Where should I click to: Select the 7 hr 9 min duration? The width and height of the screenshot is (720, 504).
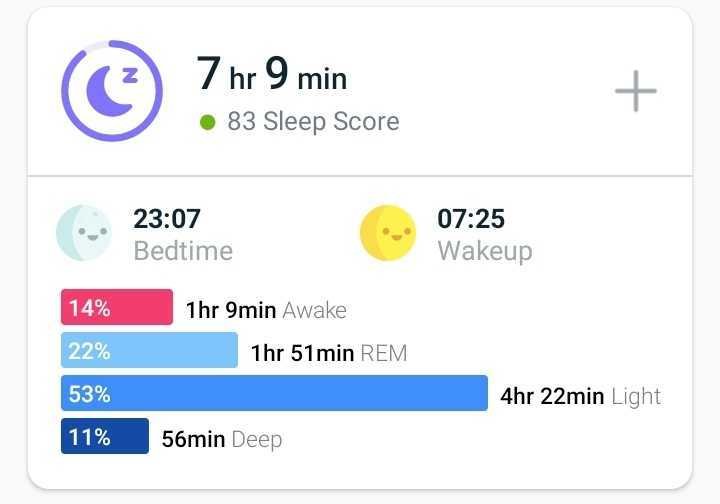pos(271,73)
